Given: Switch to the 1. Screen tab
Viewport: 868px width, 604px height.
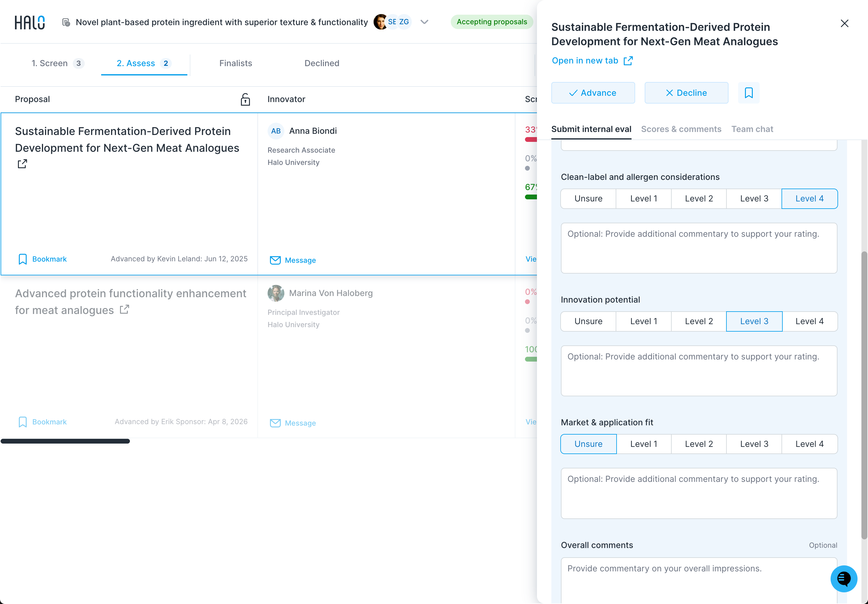Looking at the screenshot, I should click(x=57, y=63).
